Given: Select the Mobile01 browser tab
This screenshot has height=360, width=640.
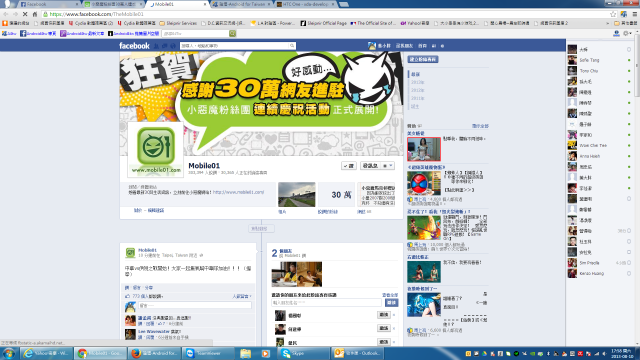Looking at the screenshot, I should (x=177, y=4).
